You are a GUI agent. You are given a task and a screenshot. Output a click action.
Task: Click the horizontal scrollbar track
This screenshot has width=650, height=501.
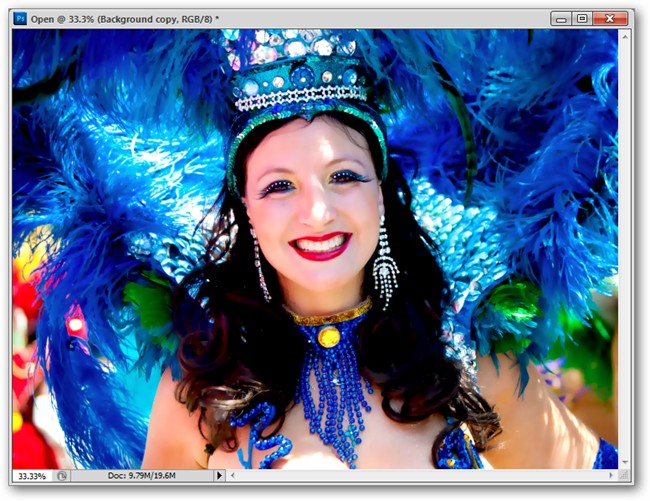422,476
